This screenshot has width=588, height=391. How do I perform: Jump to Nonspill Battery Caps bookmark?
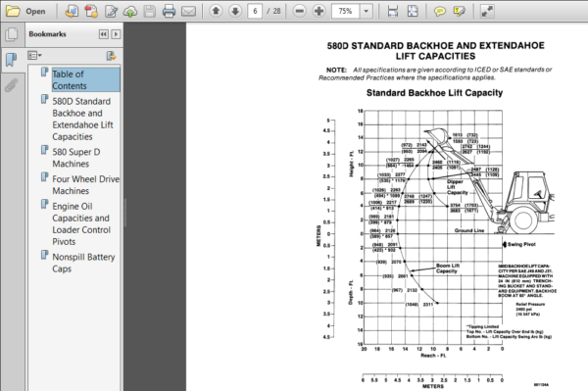pyautogui.click(x=83, y=263)
